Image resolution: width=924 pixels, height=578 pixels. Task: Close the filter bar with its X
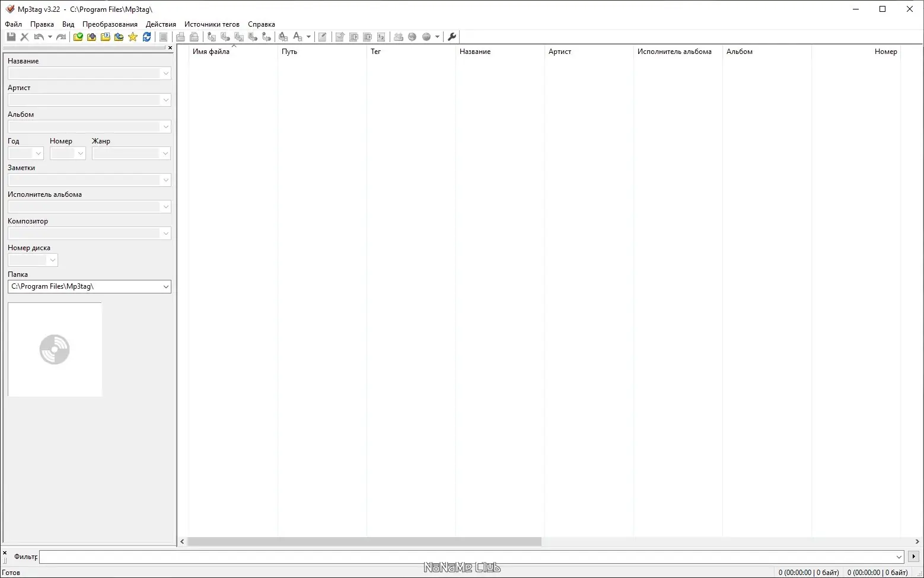point(5,553)
